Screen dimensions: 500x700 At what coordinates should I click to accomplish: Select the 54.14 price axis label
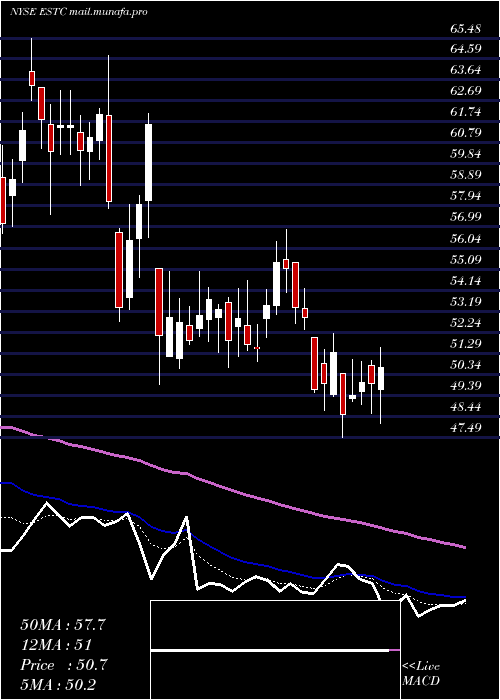[466, 280]
